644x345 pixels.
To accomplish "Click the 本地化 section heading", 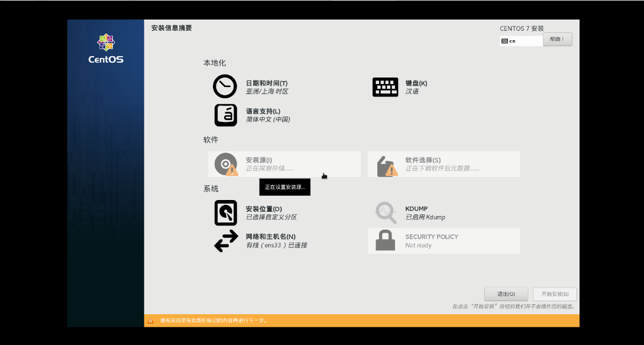I will (215, 63).
